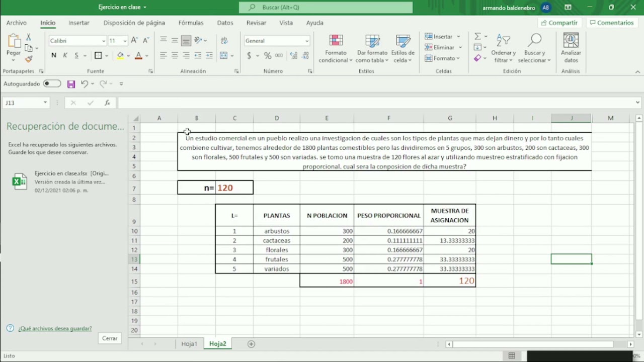This screenshot has height=362, width=644.
Task: Apply italic with the K button
Action: click(65, 55)
